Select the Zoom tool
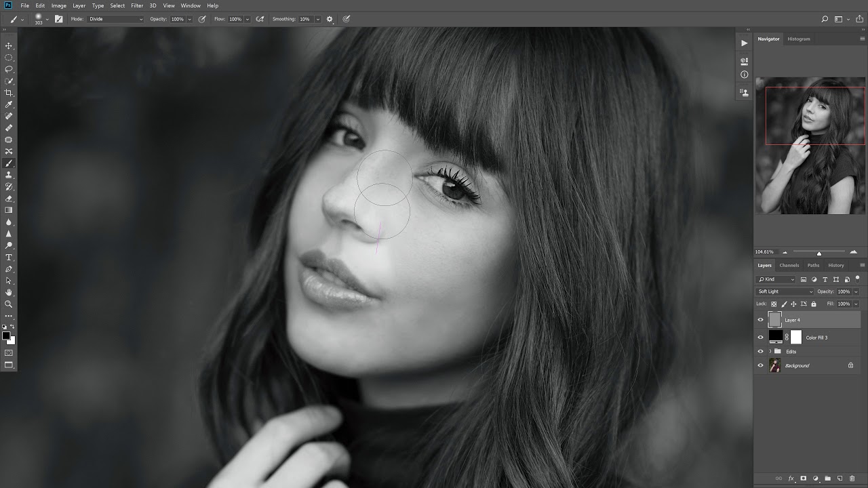This screenshot has height=488, width=868. click(x=9, y=304)
